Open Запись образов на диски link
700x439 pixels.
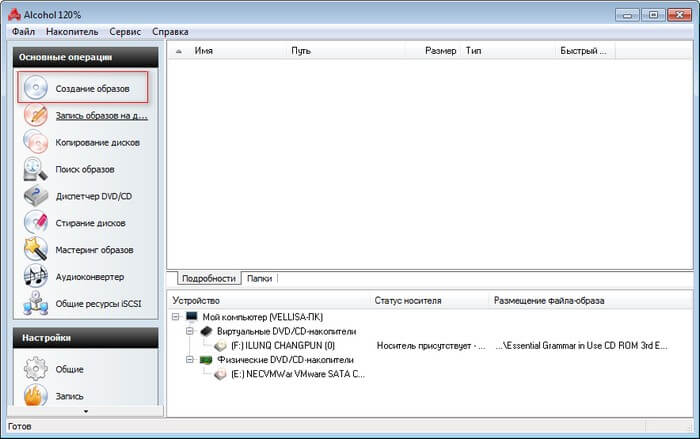click(101, 115)
